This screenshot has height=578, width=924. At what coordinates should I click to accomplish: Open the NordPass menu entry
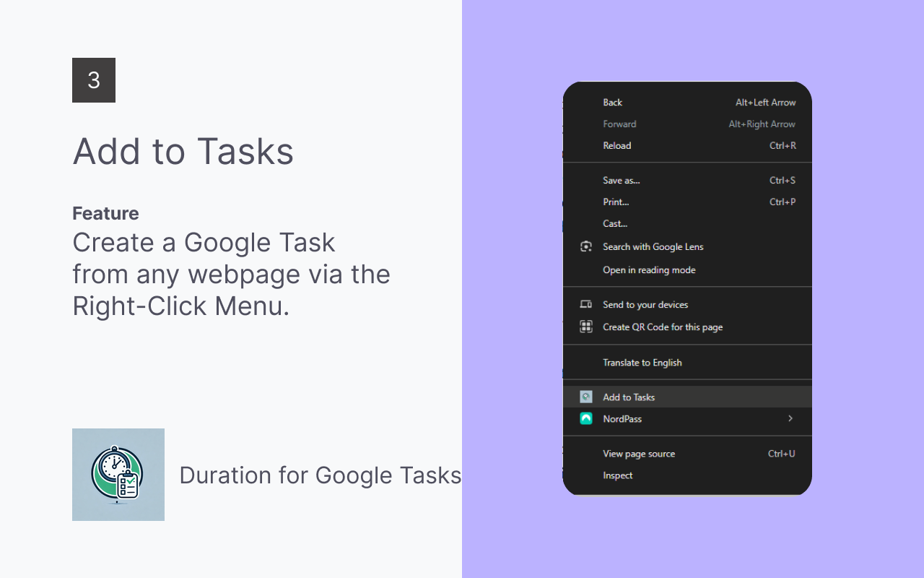click(x=687, y=418)
